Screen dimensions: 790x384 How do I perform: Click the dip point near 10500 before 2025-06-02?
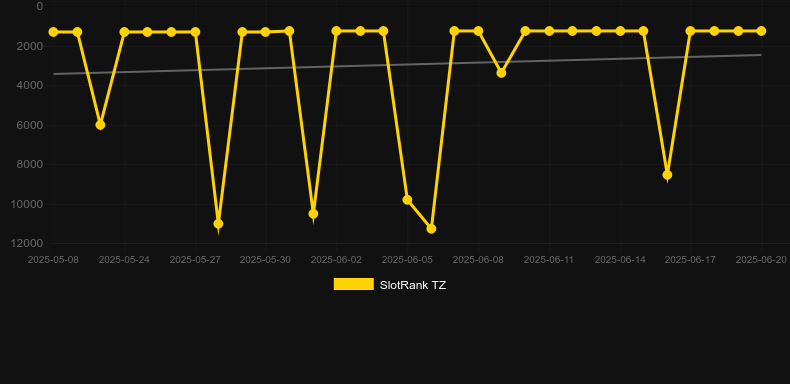[x=313, y=214]
